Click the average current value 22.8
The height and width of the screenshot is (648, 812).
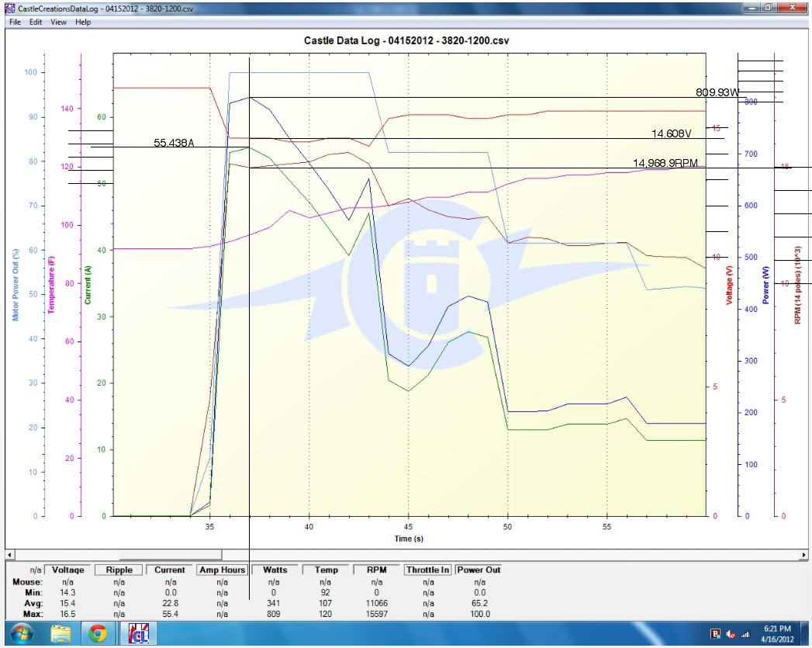click(171, 604)
